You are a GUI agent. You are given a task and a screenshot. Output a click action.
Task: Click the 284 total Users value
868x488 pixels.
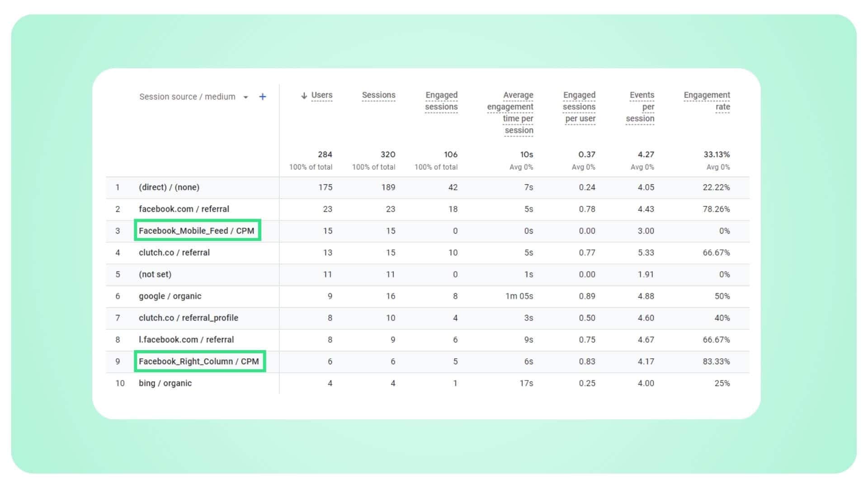point(325,154)
